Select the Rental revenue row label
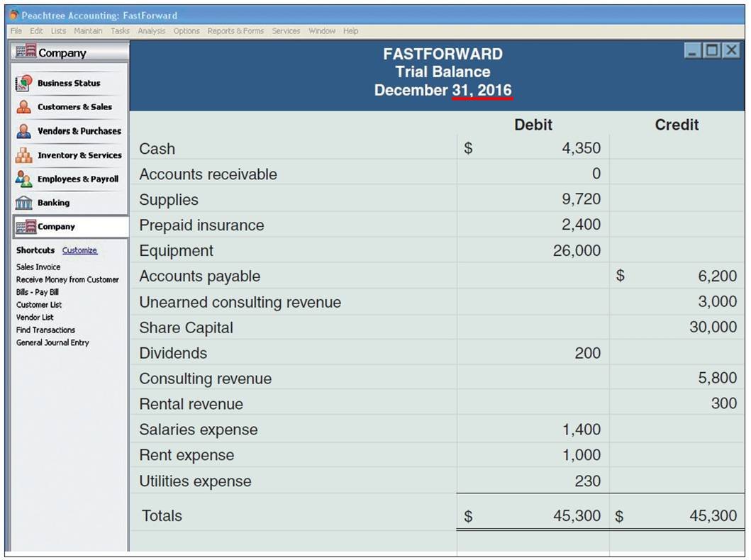The height and width of the screenshot is (560, 751). coord(191,404)
